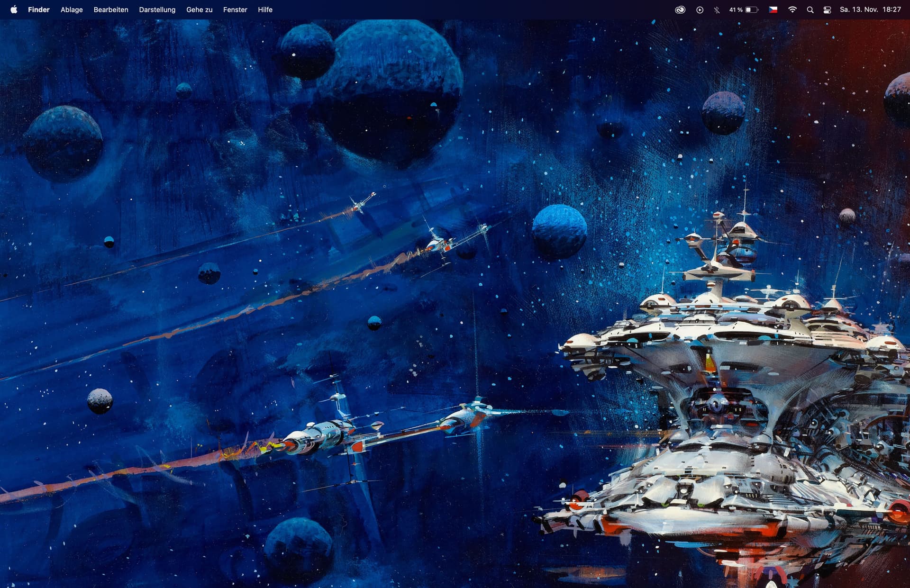Viewport: 910px width, 588px height.
Task: Click the Adobe Creative Cloud menu bar icon
Action: pyautogui.click(x=680, y=9)
